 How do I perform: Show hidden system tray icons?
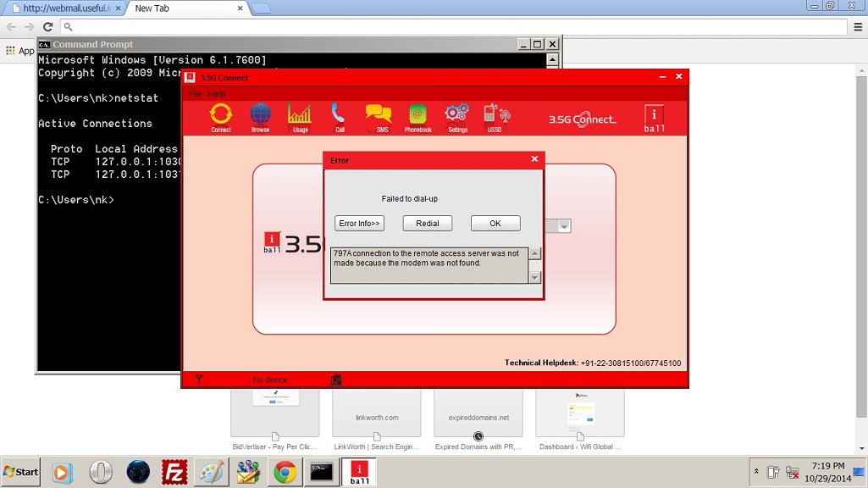[x=755, y=472]
